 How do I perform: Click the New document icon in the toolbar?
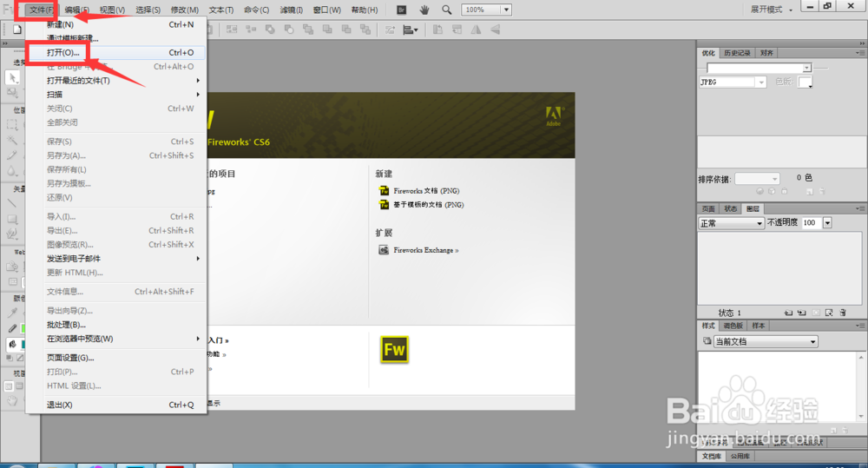pos(17,30)
